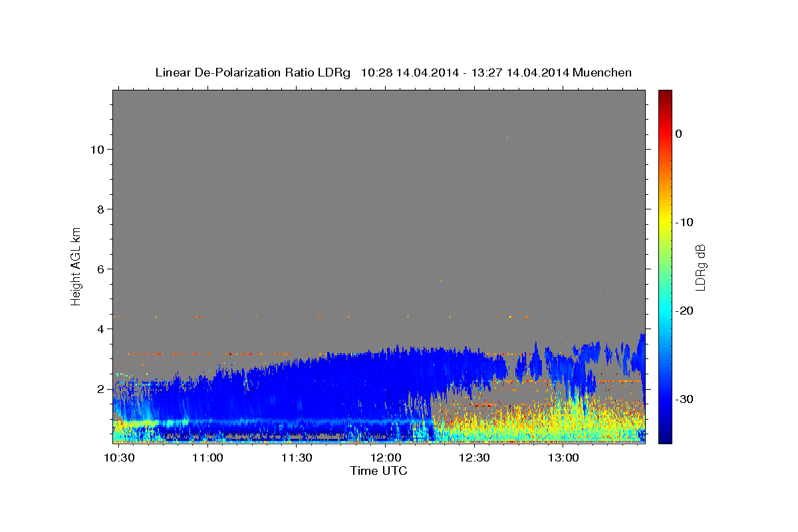This screenshot has height=532, width=798.
Task: Click the plot title 'Linear De-Polarization Ratio LDRg'
Action: point(253,72)
